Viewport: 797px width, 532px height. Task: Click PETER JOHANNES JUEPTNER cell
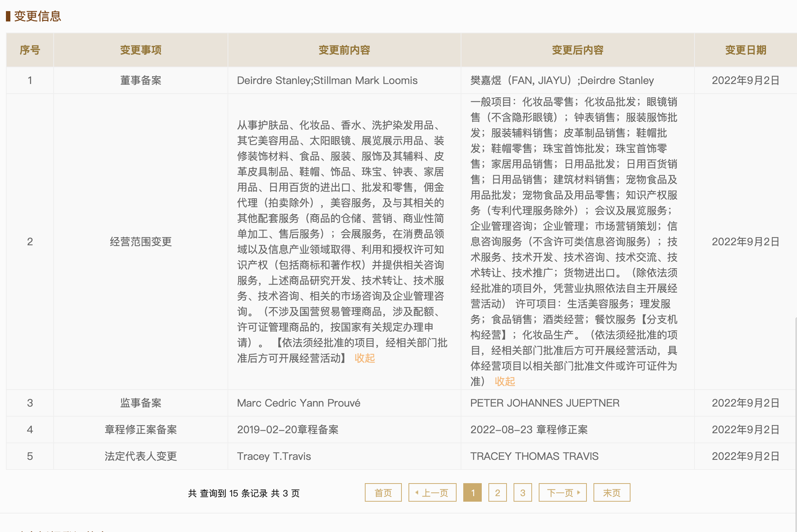click(x=578, y=403)
